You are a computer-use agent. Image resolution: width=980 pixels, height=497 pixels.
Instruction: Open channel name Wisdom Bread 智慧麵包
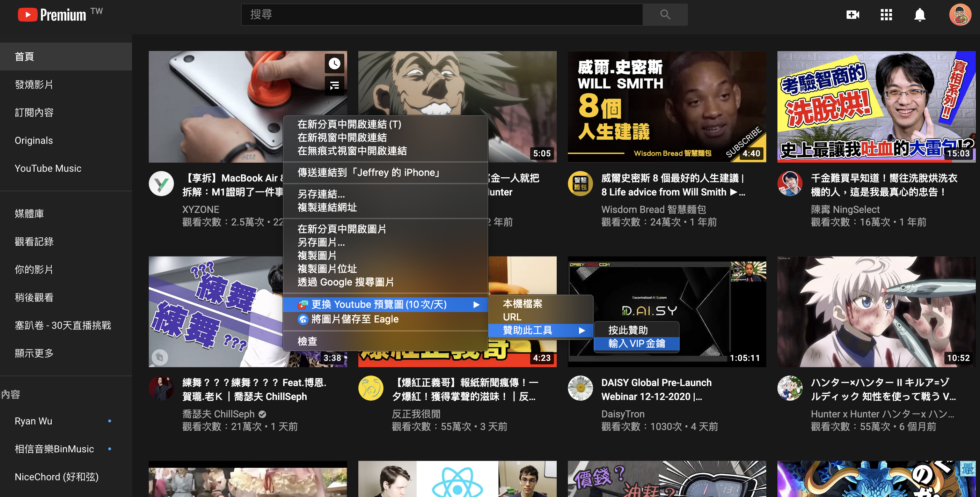point(653,209)
